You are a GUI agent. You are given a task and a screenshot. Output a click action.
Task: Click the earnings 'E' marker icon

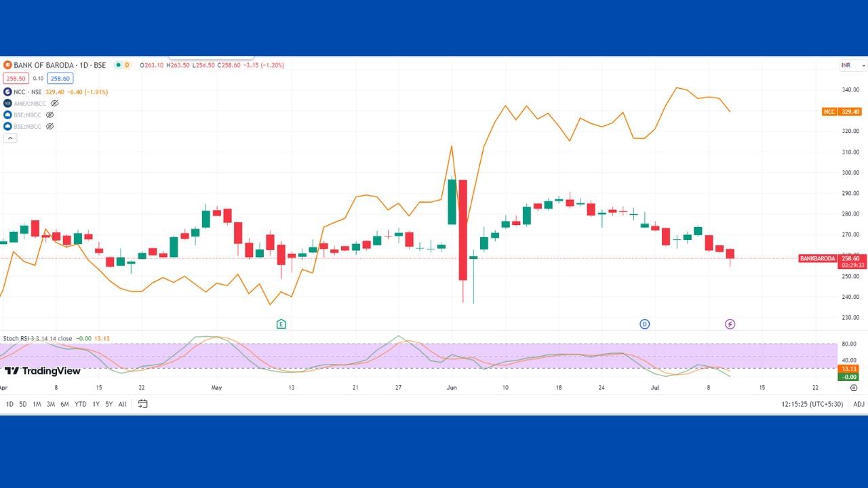(x=281, y=324)
